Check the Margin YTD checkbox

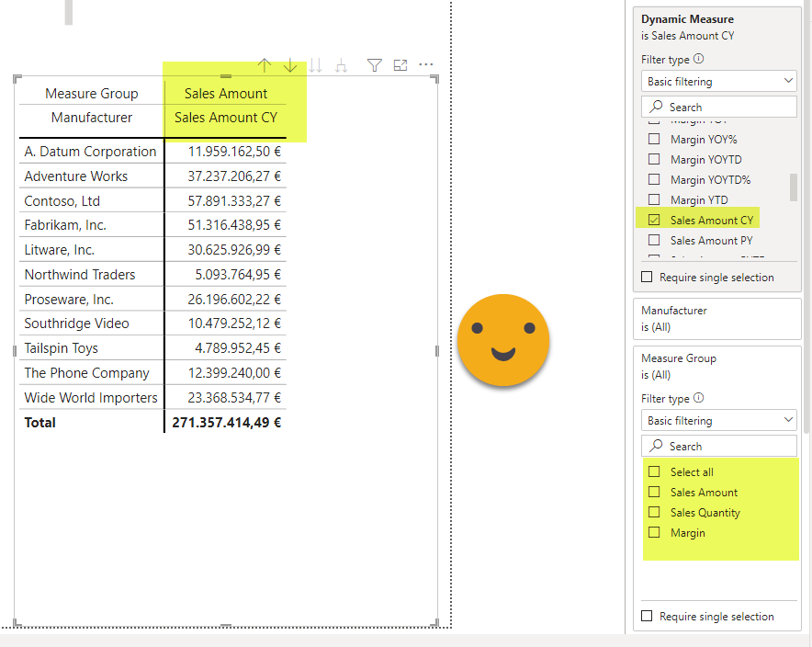point(654,200)
